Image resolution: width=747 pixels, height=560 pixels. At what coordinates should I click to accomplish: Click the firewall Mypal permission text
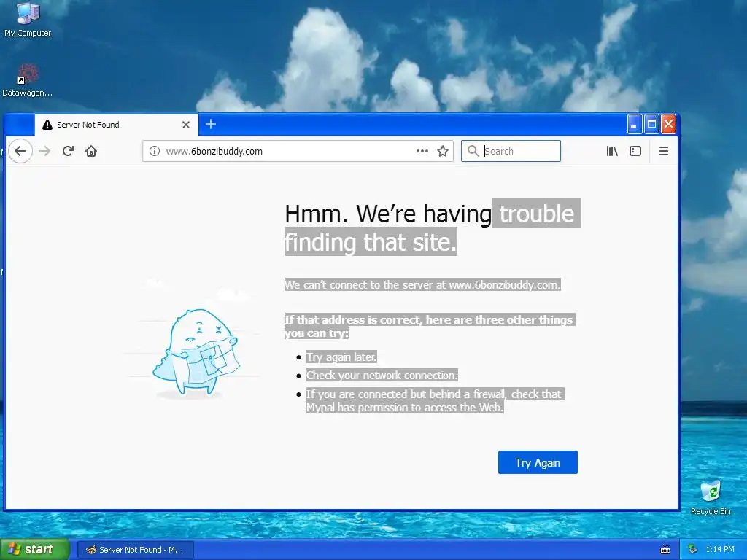pyautogui.click(x=436, y=400)
